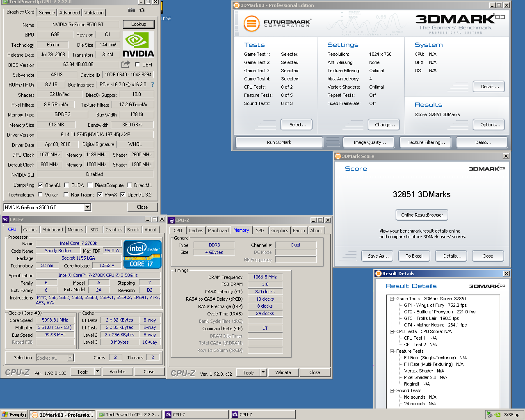The image size is (525, 420).
Task: Click the Online ResultBrowser button
Action: [x=422, y=215]
